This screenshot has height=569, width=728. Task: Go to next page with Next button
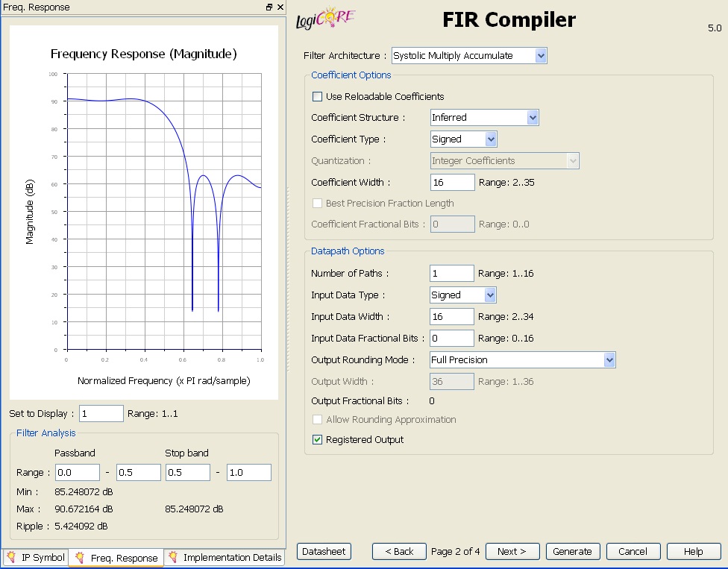[x=512, y=551]
